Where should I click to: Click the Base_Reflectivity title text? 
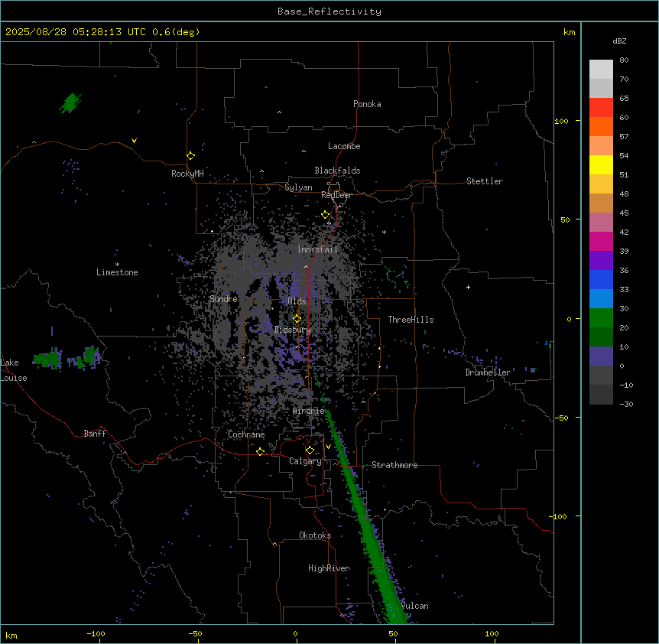pos(329,11)
